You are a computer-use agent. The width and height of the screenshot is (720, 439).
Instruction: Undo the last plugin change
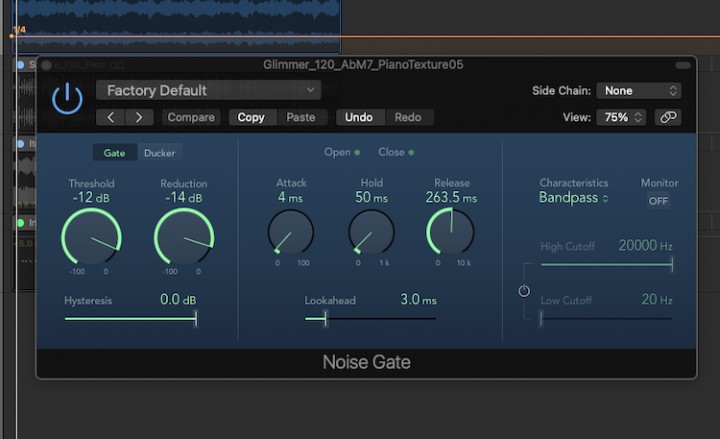click(x=359, y=118)
